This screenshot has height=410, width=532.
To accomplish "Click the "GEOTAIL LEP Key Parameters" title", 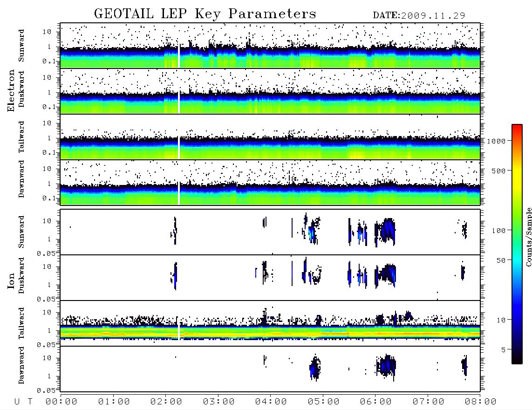I will click(x=205, y=14).
